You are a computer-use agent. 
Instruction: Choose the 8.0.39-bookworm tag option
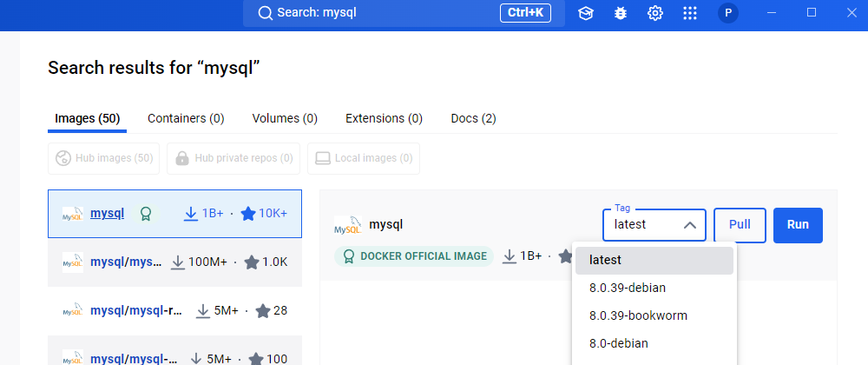pyautogui.click(x=654, y=315)
